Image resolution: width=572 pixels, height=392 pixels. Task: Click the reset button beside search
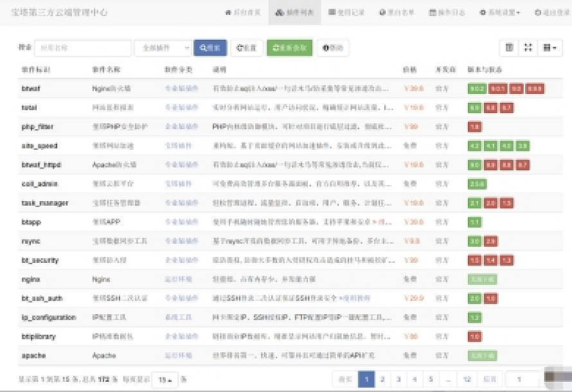tap(247, 48)
